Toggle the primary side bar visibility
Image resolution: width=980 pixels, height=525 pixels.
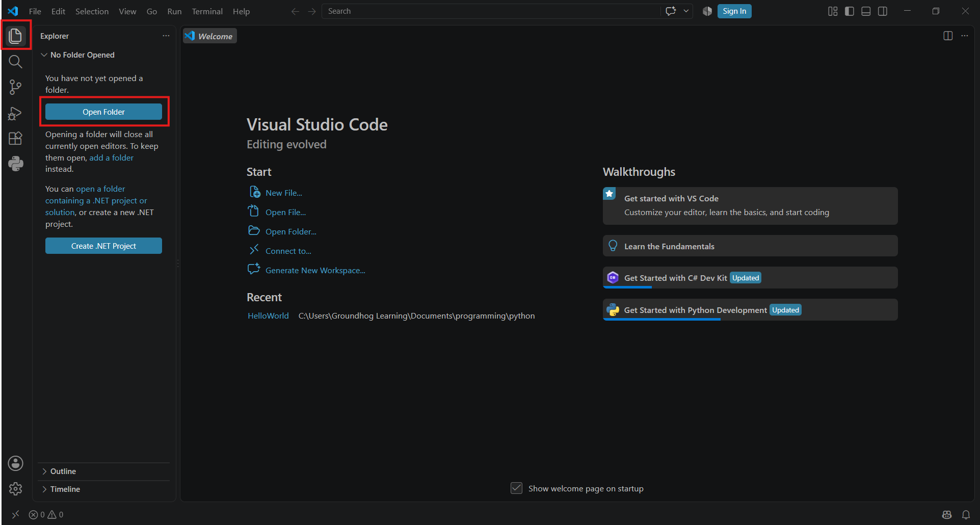850,11
